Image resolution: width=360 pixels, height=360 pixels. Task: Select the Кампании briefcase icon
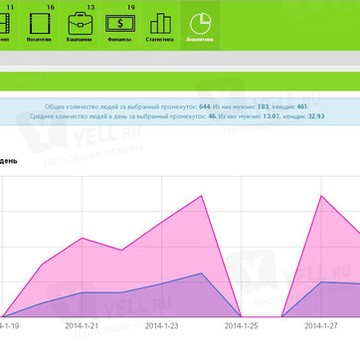pyautogui.click(x=80, y=24)
